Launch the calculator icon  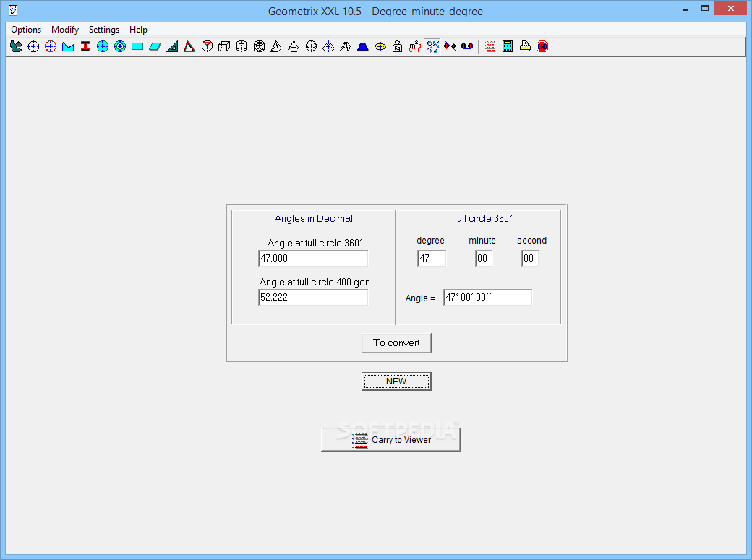coord(508,46)
